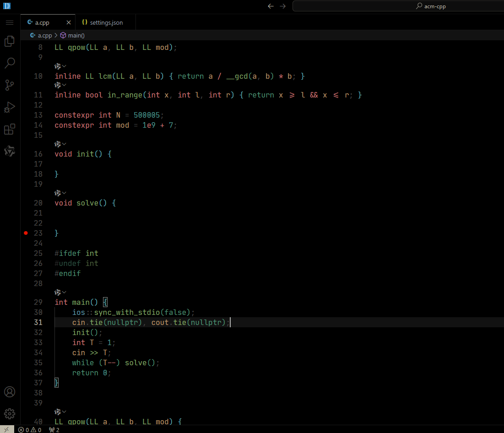The image size is (504, 433).
Task: Click the '#ifdef int' directive
Action: pos(76,253)
